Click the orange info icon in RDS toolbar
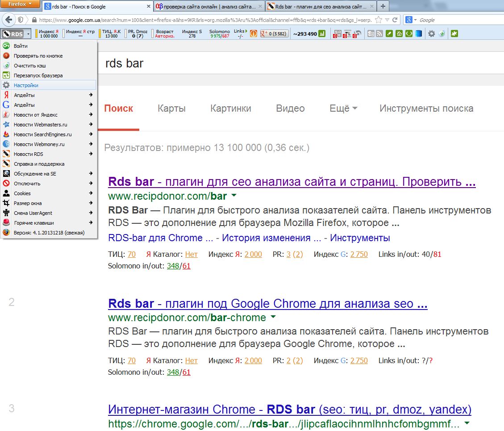 click(253, 33)
